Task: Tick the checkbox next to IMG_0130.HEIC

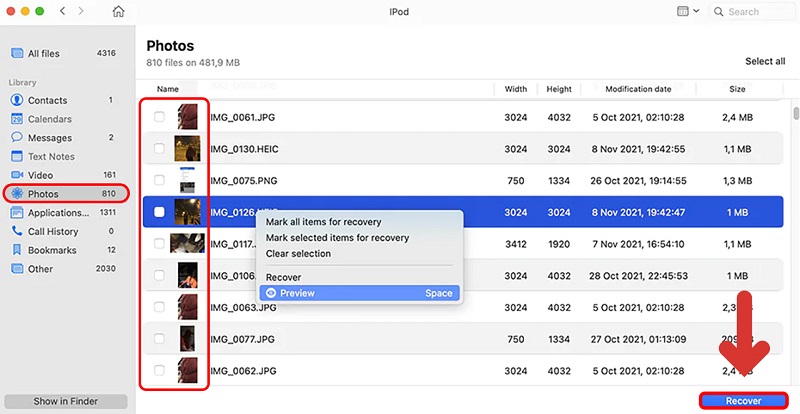Action: (159, 149)
